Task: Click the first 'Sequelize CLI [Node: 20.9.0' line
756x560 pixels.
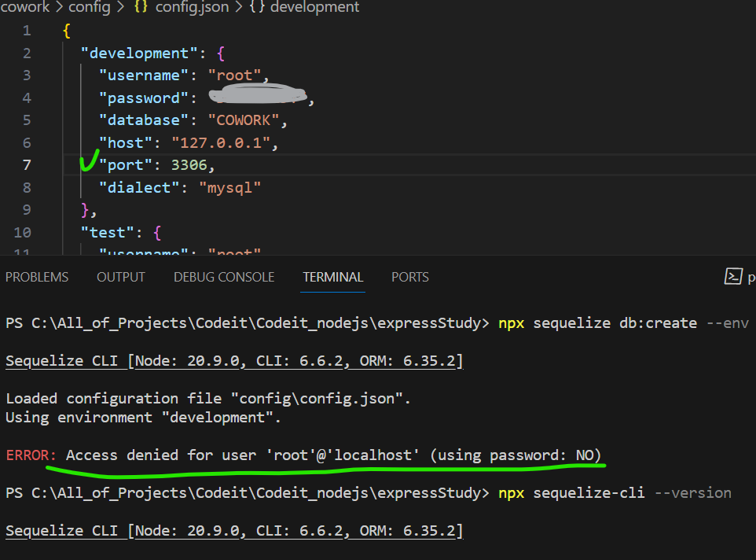Action: point(234,361)
